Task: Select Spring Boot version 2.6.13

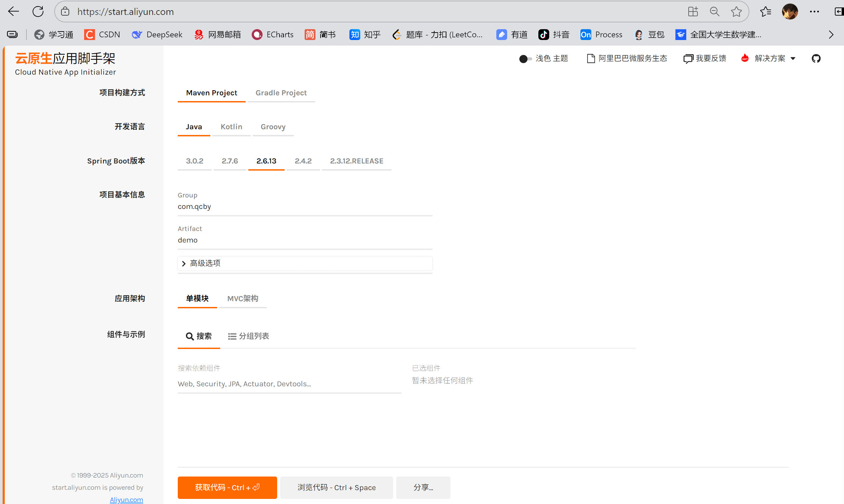Action: click(x=266, y=161)
